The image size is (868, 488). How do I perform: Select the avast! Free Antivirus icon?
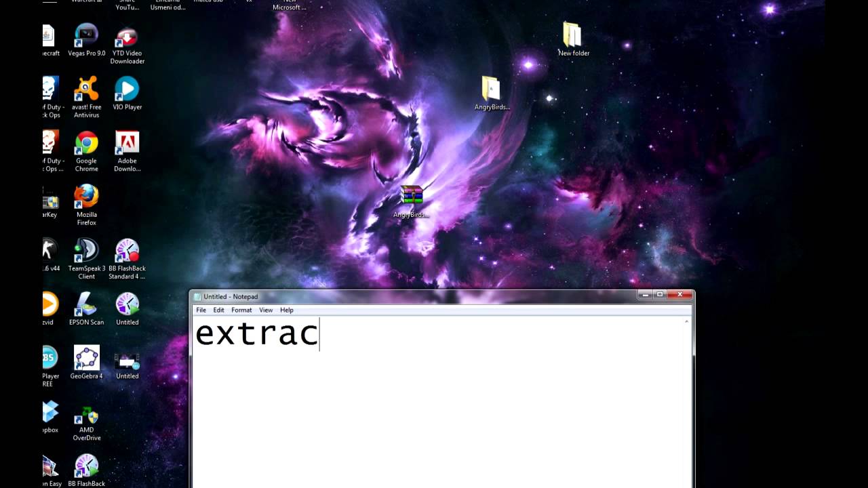(86, 98)
